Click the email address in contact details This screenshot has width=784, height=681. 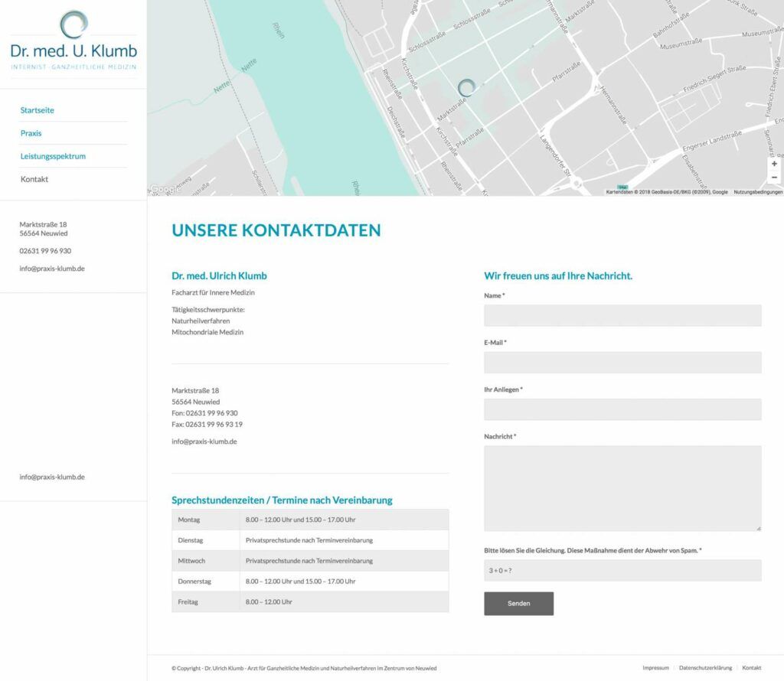[x=204, y=442]
